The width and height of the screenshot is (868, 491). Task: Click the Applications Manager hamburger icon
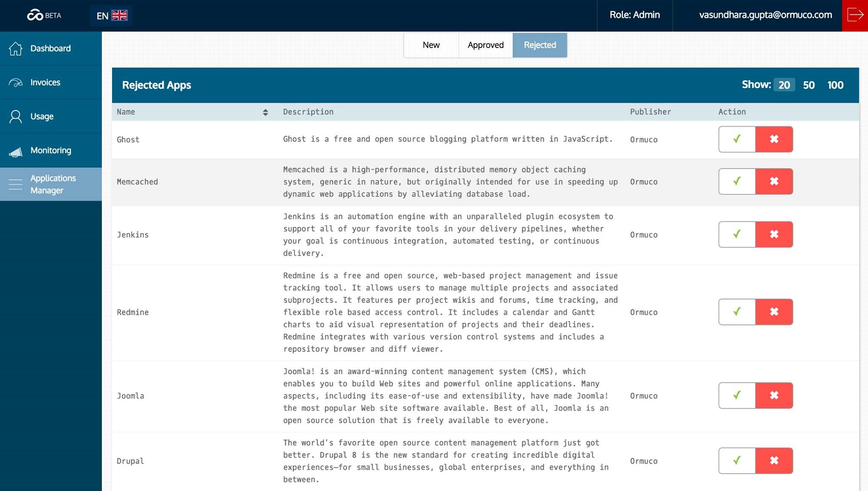pos(16,184)
